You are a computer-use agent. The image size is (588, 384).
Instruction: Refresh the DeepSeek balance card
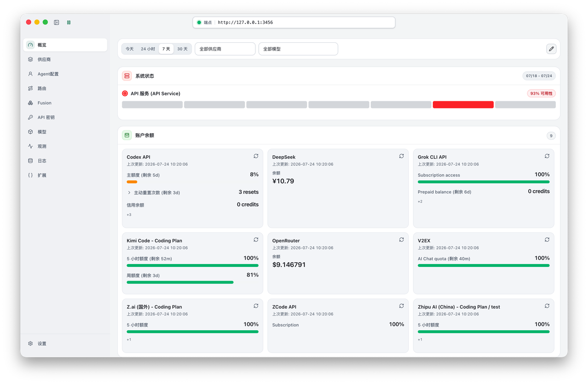pos(401,156)
